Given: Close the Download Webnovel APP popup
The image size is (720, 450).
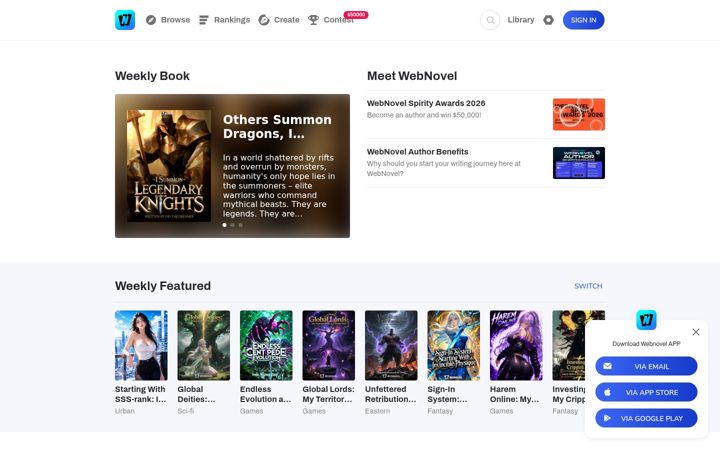Looking at the screenshot, I should 696,332.
